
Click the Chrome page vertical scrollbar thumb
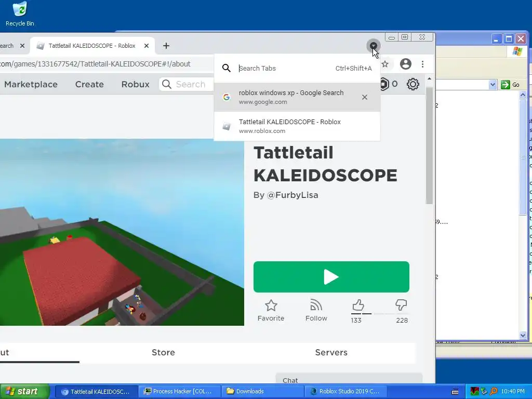click(429, 145)
